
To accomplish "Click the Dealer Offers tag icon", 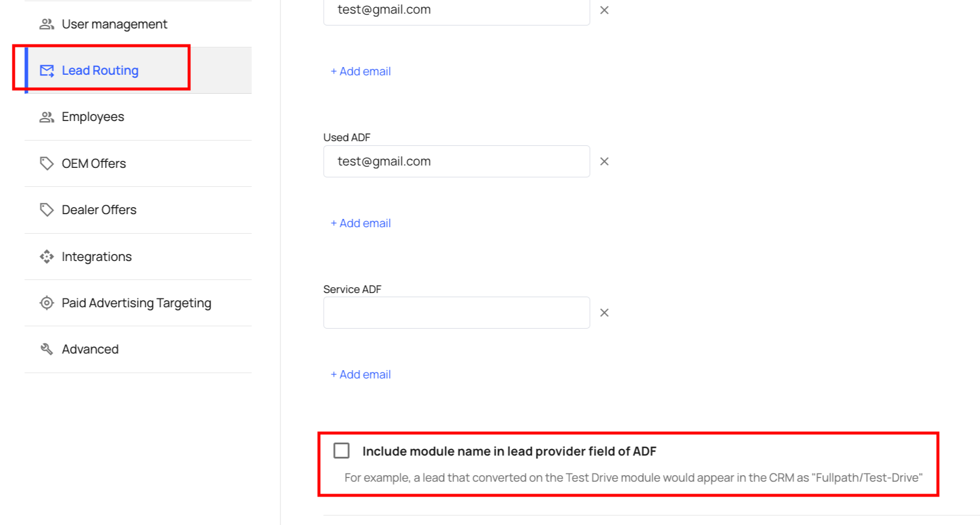I will pyautogui.click(x=46, y=209).
